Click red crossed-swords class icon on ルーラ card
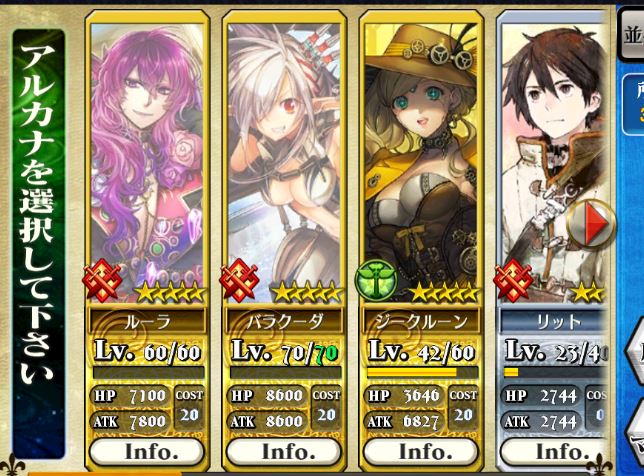 point(103,281)
